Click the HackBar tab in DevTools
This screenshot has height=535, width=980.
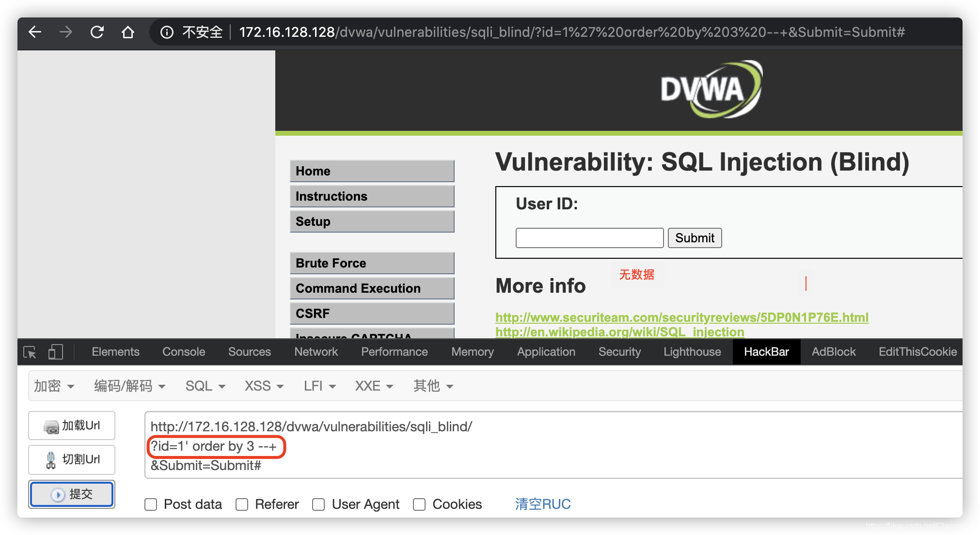coord(766,352)
